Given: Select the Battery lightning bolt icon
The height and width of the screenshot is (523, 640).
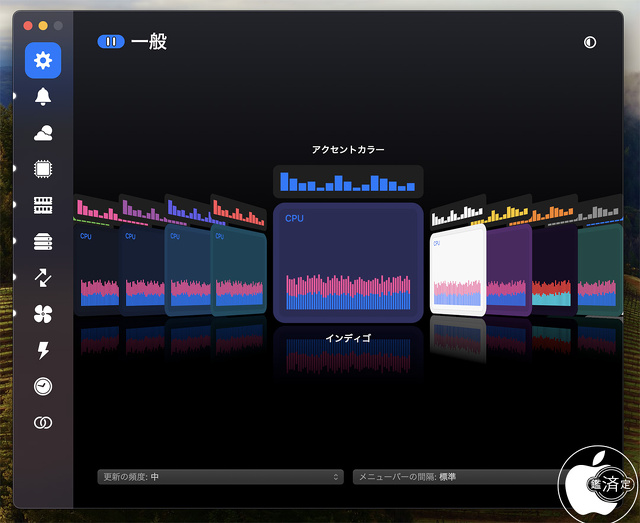Looking at the screenshot, I should [x=43, y=350].
